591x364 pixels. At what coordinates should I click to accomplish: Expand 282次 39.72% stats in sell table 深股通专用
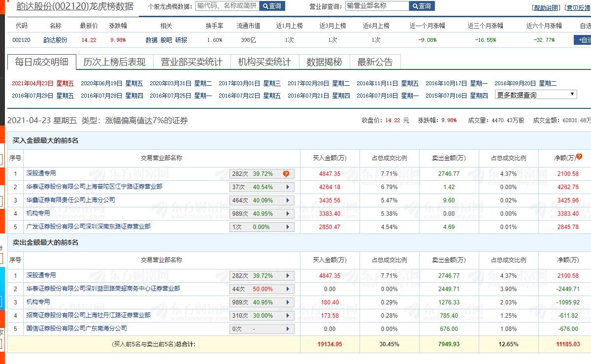tap(262, 276)
